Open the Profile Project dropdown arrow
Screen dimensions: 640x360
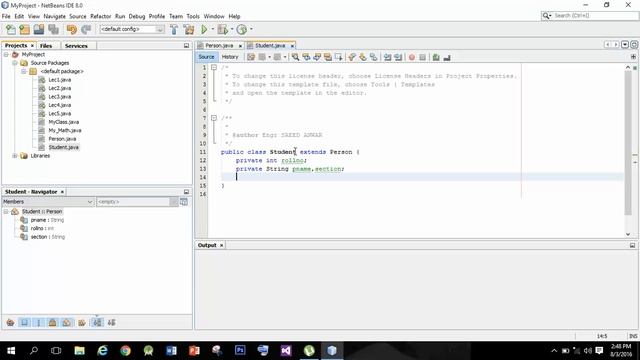click(251, 29)
